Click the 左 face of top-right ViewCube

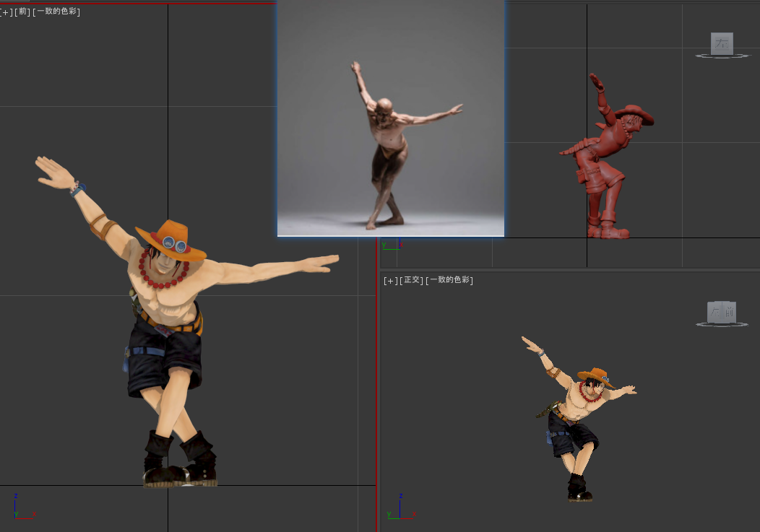722,43
